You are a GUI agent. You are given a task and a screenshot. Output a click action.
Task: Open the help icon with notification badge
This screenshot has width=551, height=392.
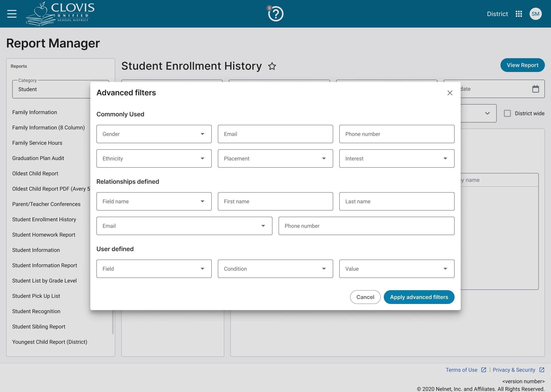pyautogui.click(x=275, y=14)
